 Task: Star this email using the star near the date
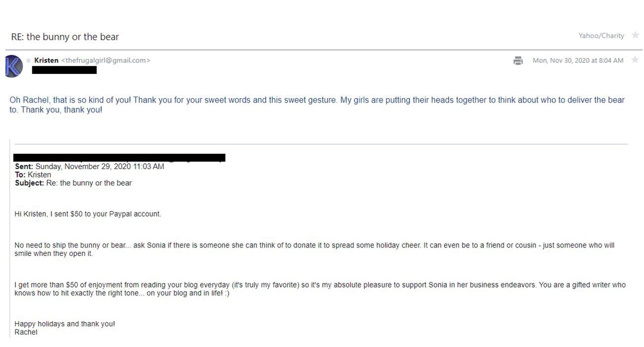635,60
